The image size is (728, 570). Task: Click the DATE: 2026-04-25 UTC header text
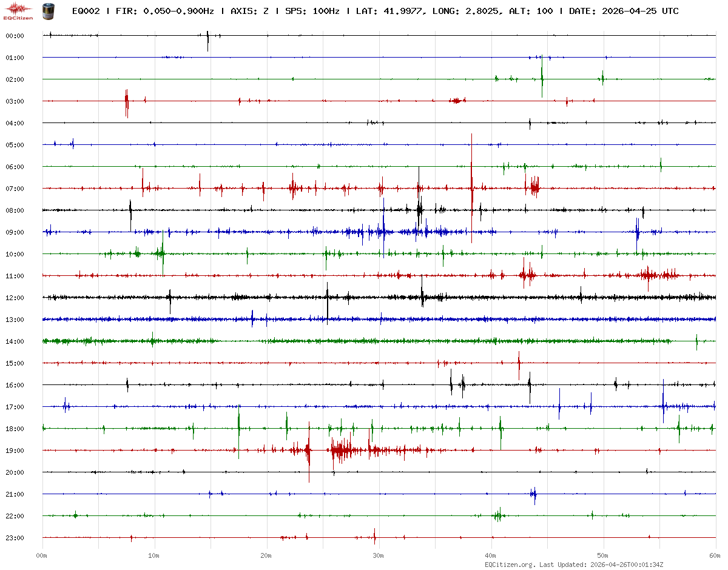pyautogui.click(x=624, y=12)
